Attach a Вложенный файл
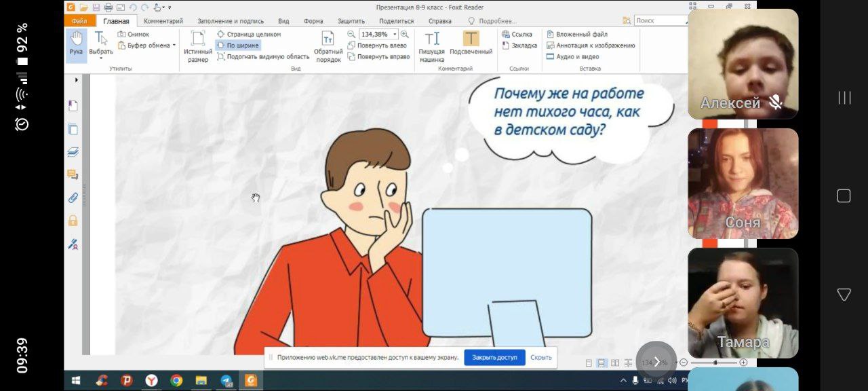The image size is (868, 391). 577,34
